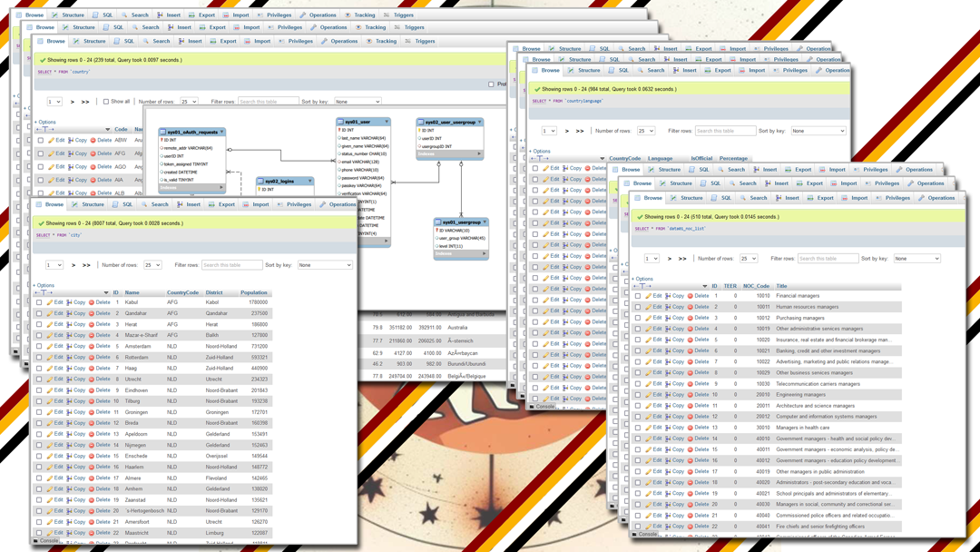Check the row checkbox for Herat

[x=39, y=324]
